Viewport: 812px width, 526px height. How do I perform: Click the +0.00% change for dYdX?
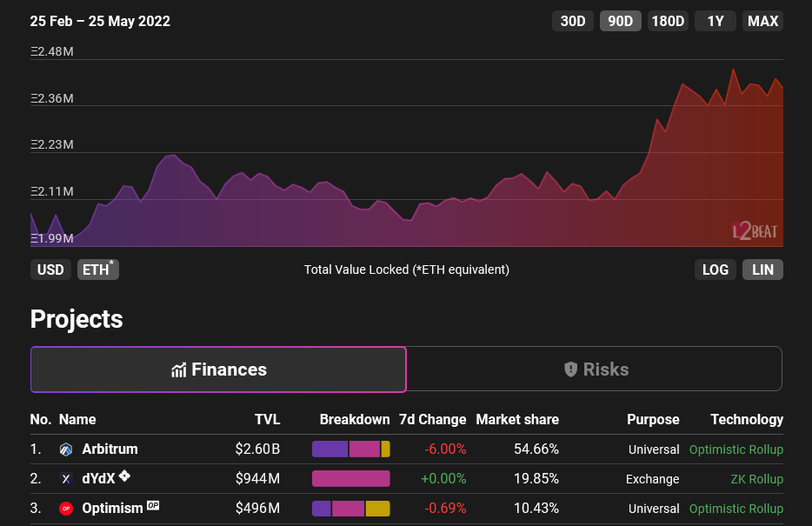coord(443,478)
